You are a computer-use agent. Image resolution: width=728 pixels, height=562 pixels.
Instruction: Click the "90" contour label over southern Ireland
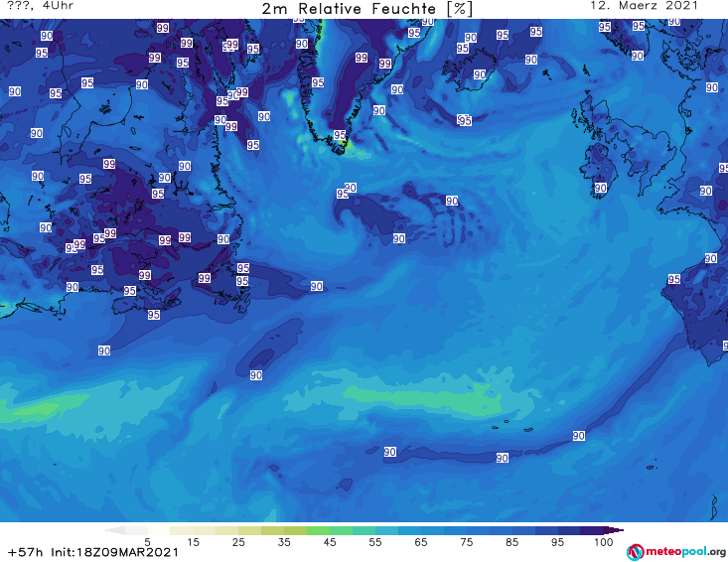[x=600, y=188]
